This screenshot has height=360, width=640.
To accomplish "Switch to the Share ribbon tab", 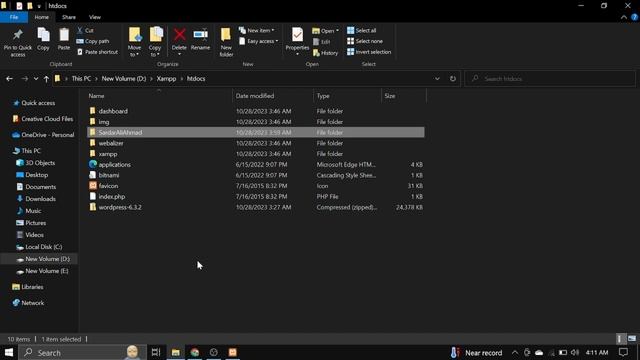I will coord(69,17).
